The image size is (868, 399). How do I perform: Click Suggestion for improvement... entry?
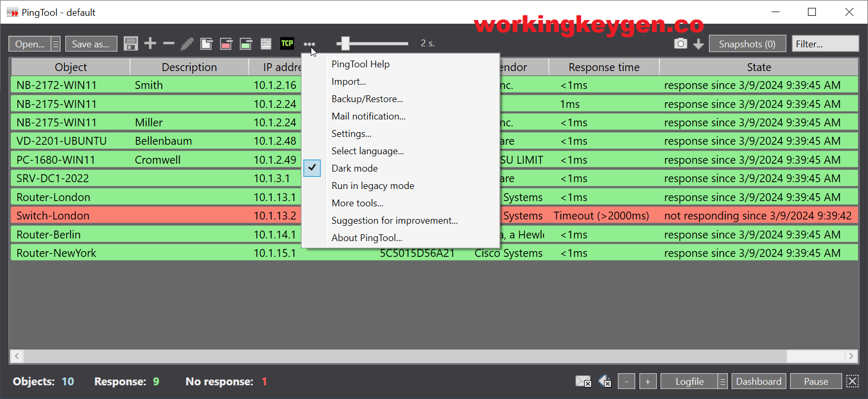coord(394,221)
